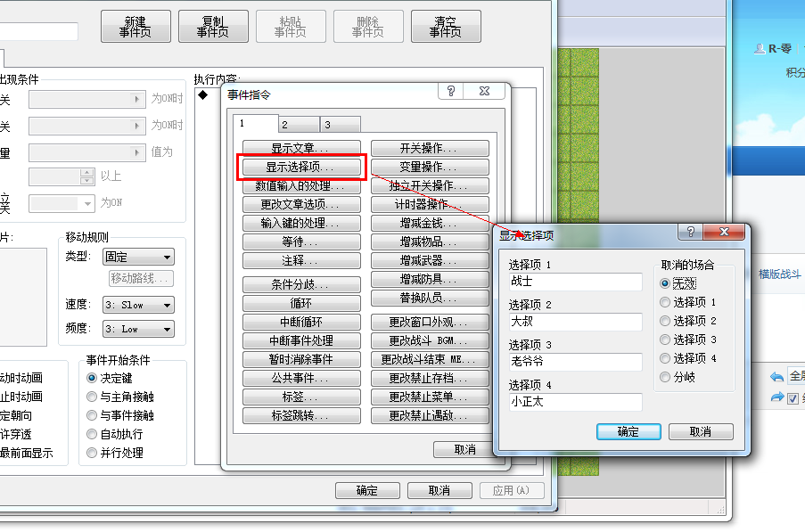Switch to tab 3 of event commands
The height and width of the screenshot is (532, 805).
pyautogui.click(x=341, y=125)
